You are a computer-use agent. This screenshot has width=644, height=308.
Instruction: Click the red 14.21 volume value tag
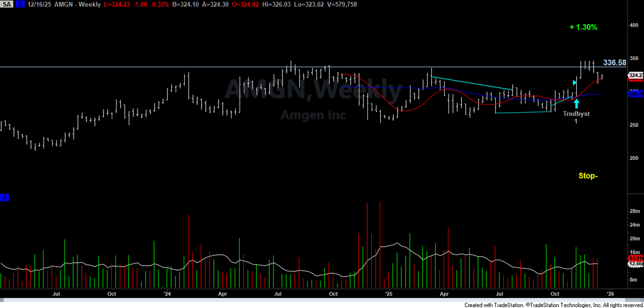point(636,258)
